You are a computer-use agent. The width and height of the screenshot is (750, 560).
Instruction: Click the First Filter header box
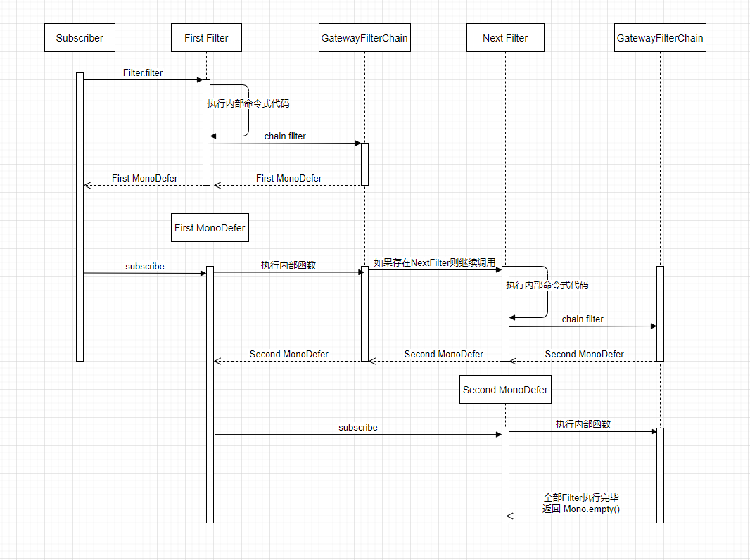point(206,38)
